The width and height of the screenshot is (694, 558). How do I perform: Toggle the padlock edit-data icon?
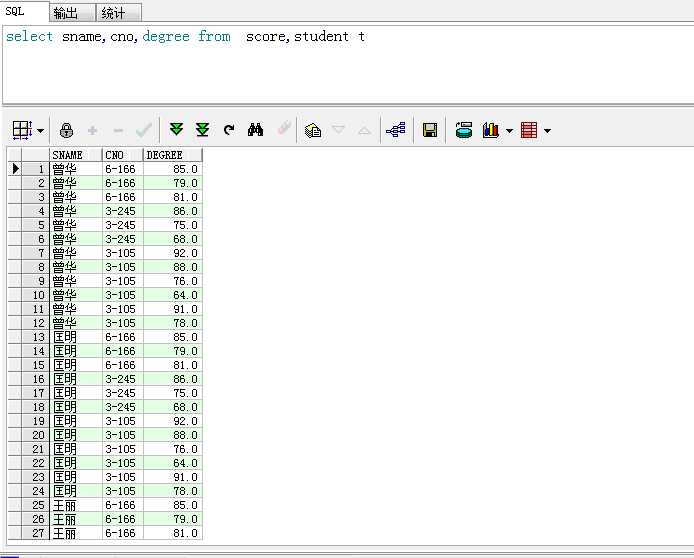click(66, 131)
